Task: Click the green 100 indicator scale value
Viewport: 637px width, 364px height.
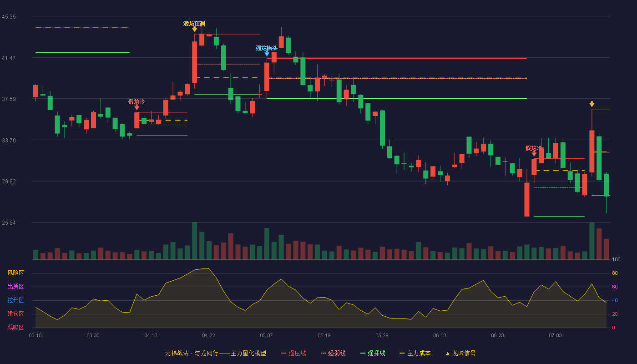Action: (616, 260)
